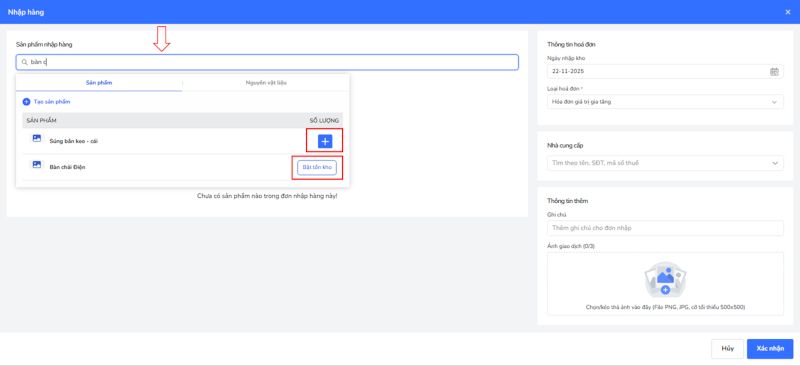Click the Ghi chú note field

pyautogui.click(x=665, y=228)
